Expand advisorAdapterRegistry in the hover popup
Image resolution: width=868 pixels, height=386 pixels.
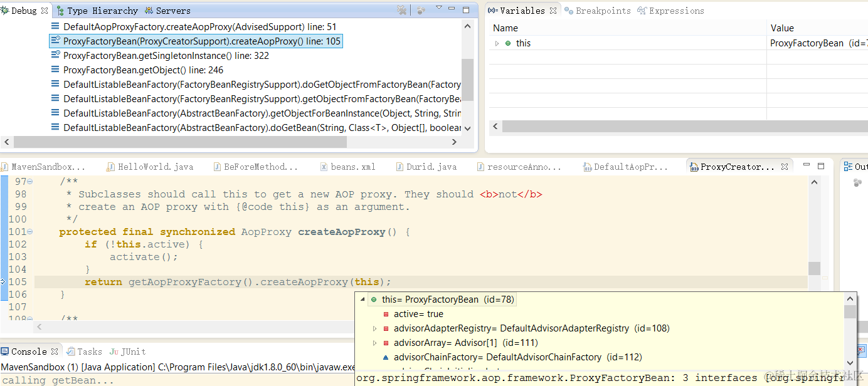375,328
